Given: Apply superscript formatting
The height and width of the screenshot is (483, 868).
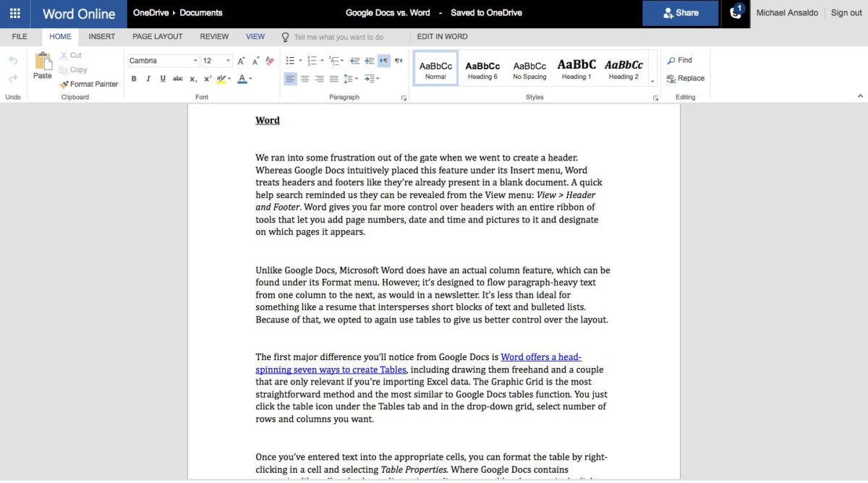Looking at the screenshot, I should click(208, 79).
